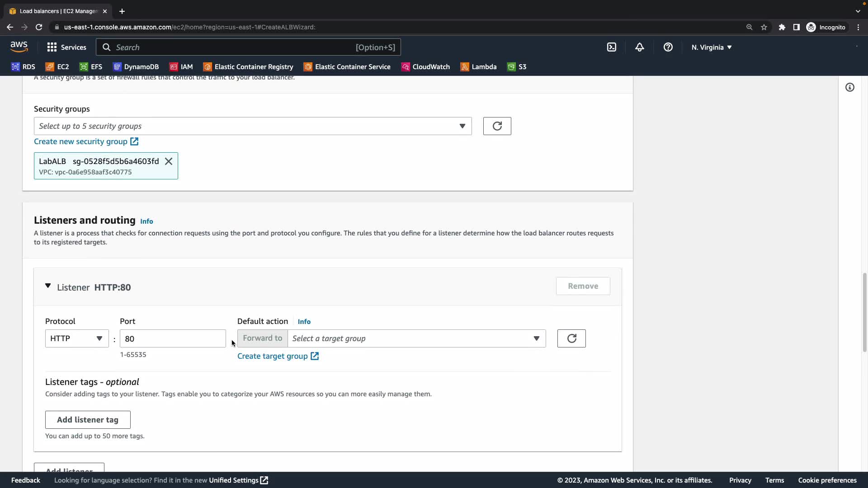Click the Port input field

click(172, 338)
